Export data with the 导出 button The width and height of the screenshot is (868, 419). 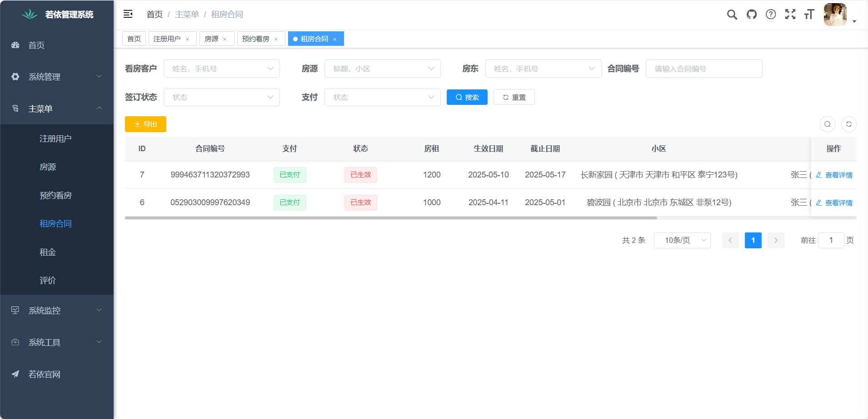[145, 124]
